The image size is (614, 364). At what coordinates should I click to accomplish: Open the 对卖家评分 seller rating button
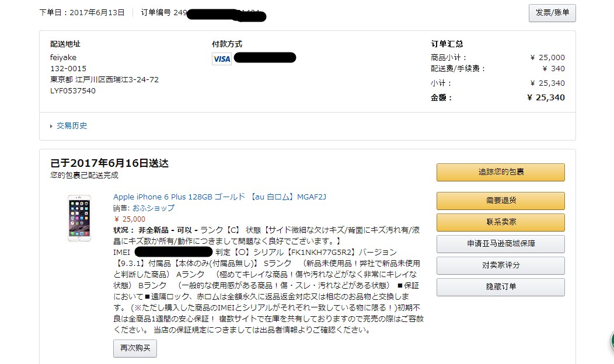pyautogui.click(x=500, y=265)
